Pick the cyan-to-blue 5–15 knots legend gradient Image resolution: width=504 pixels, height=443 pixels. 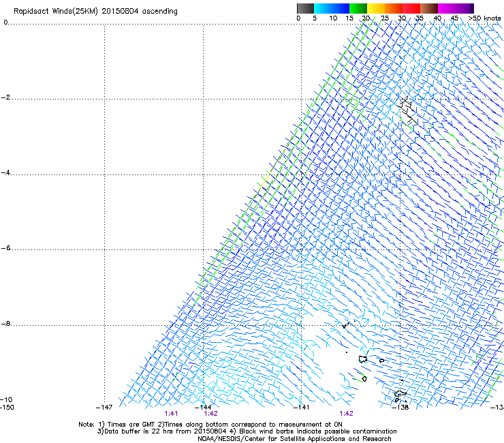pos(332,8)
